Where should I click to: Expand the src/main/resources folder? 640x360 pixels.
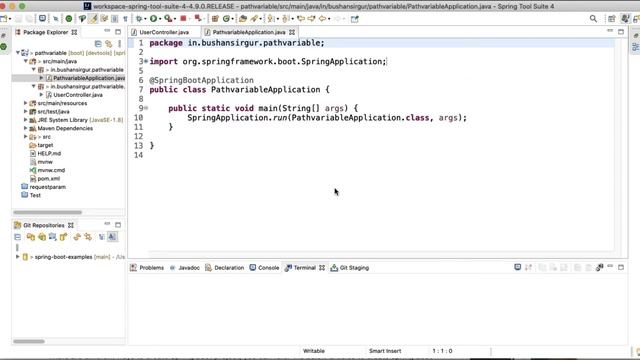point(26,103)
